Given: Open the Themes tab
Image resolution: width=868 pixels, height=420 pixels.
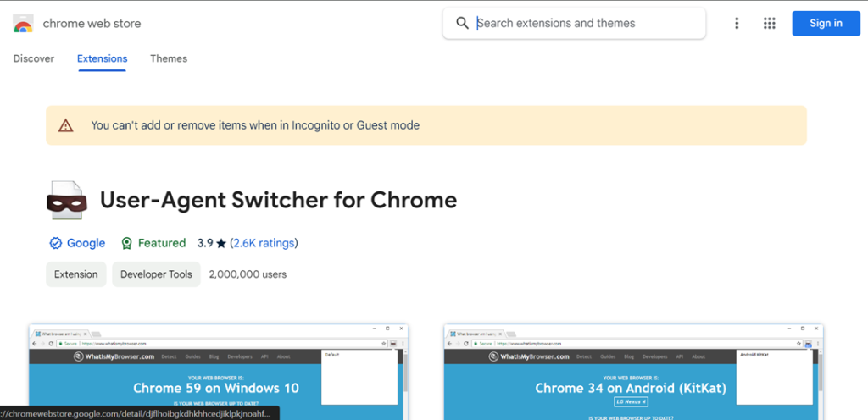Looking at the screenshot, I should tap(169, 58).
